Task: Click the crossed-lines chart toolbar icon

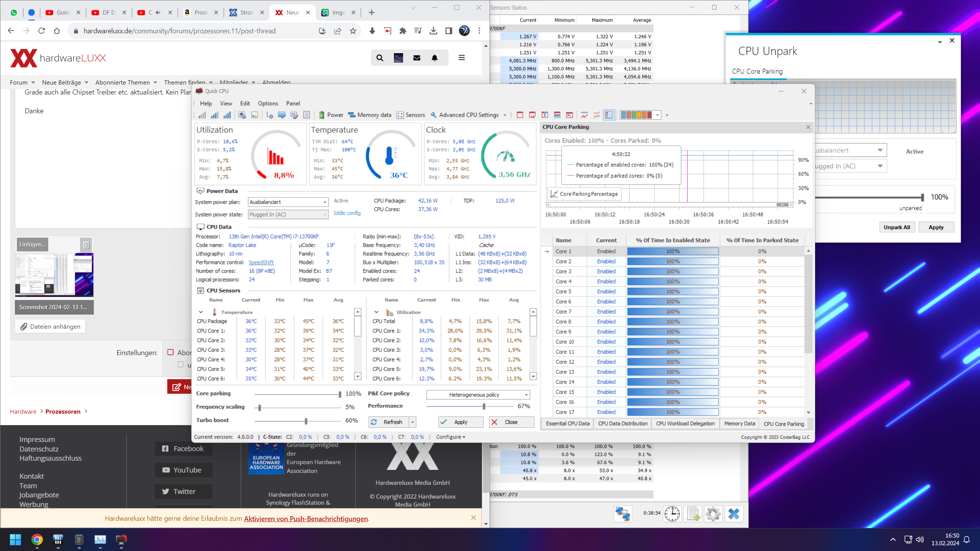Action: coord(596,115)
